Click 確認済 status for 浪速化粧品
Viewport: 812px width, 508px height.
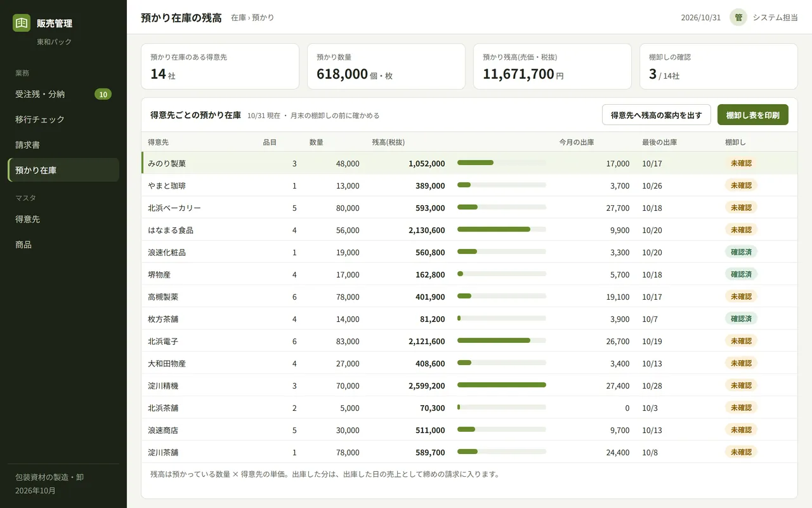click(741, 252)
